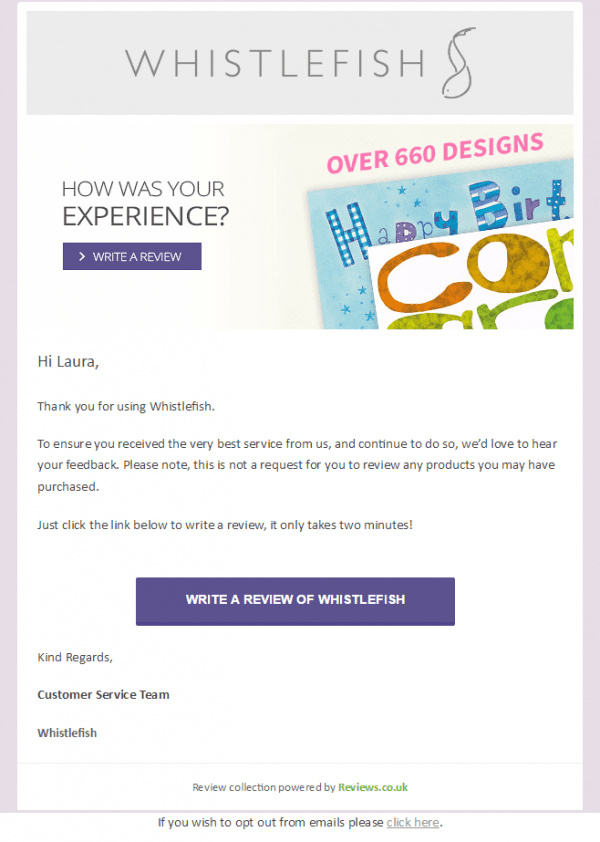The height and width of the screenshot is (842, 600).
Task: Click the pink Over 660 Designs text
Action: (435, 153)
